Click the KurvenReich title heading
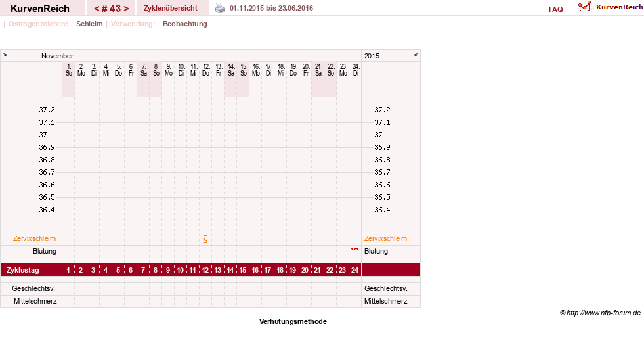644x360 pixels. [x=40, y=9]
